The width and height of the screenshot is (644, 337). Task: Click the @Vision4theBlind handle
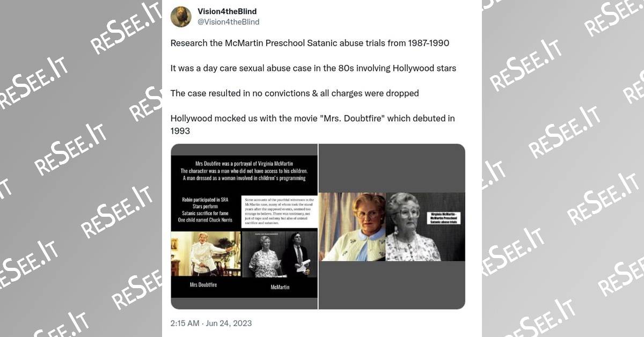pos(229,22)
